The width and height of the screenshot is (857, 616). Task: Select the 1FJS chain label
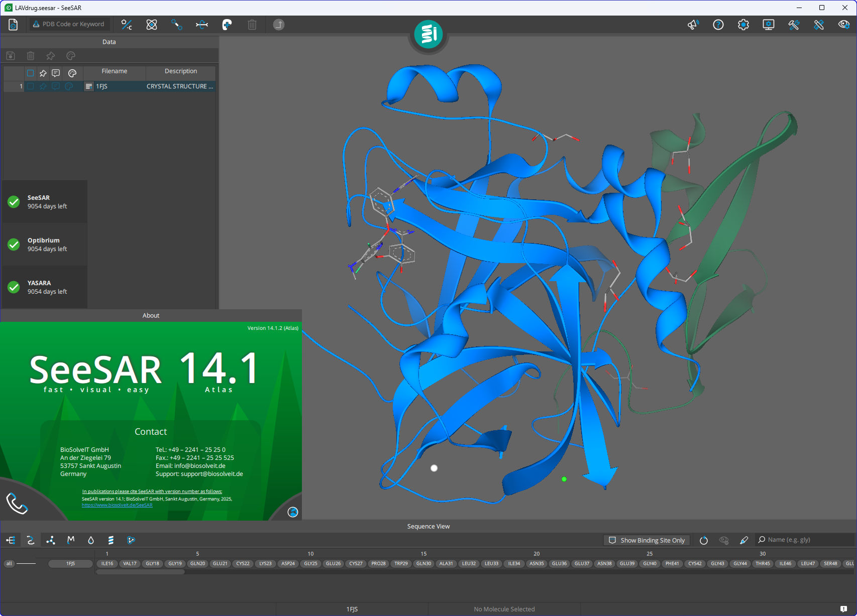(x=70, y=563)
